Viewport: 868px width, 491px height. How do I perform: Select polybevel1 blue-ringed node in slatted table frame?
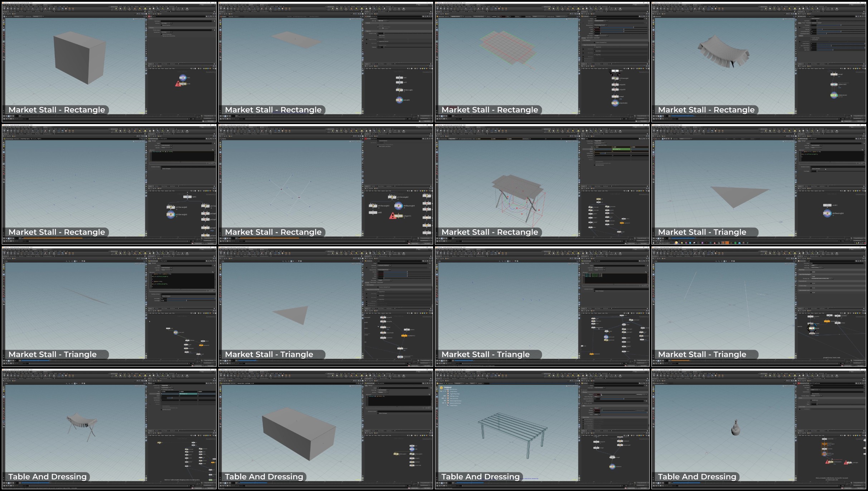point(612,466)
